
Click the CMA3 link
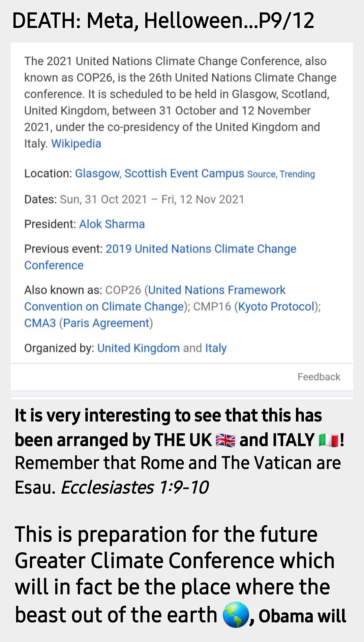coord(40,323)
